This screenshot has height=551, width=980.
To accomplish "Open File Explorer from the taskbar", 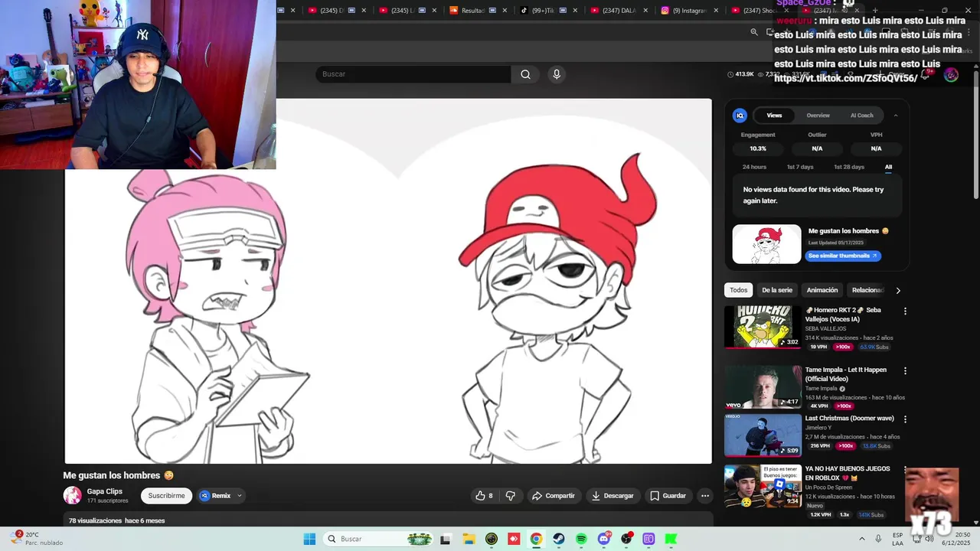I will coord(469,539).
